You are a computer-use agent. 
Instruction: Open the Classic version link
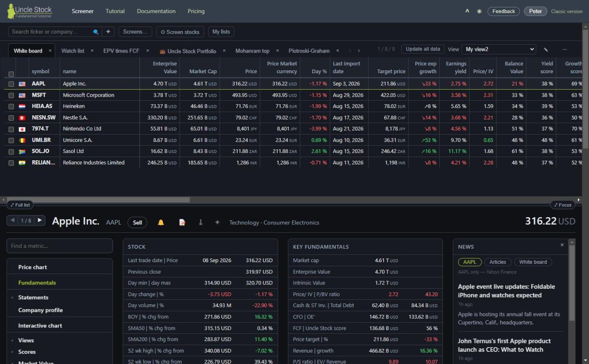tap(567, 11)
